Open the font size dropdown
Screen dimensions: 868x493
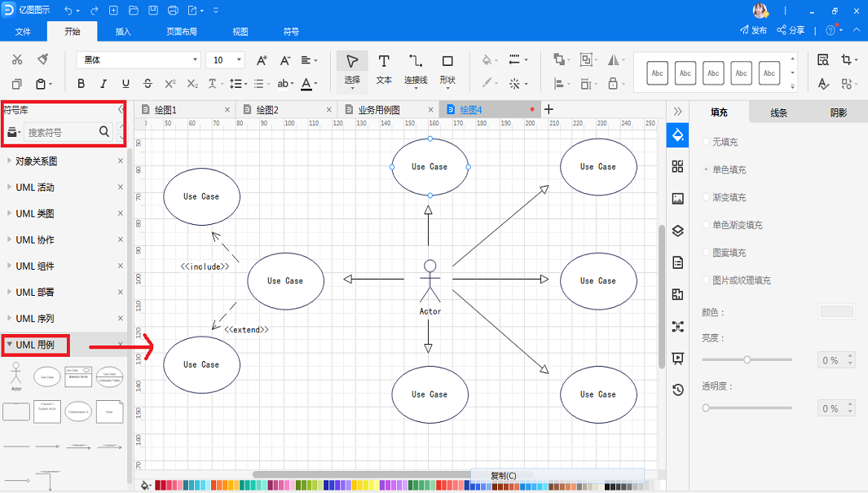pyautogui.click(x=239, y=59)
